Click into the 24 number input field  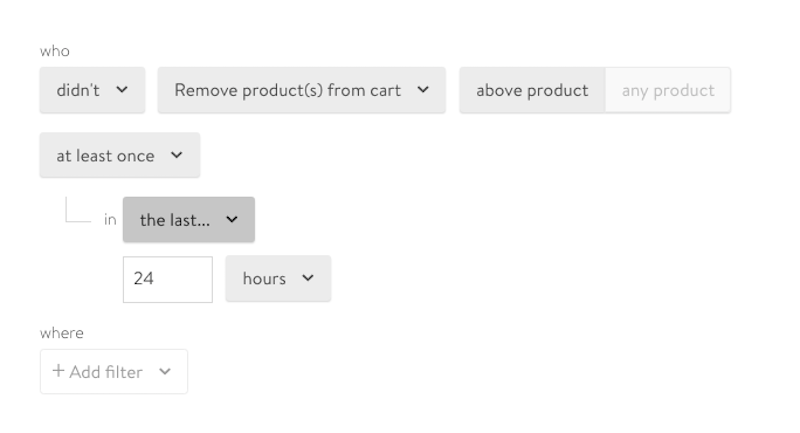point(167,279)
